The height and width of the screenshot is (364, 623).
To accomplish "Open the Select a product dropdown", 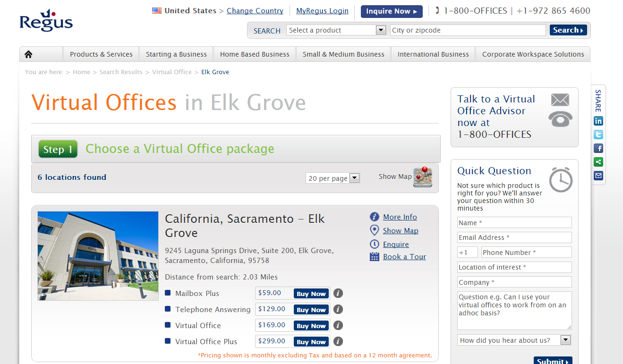I will 336,30.
